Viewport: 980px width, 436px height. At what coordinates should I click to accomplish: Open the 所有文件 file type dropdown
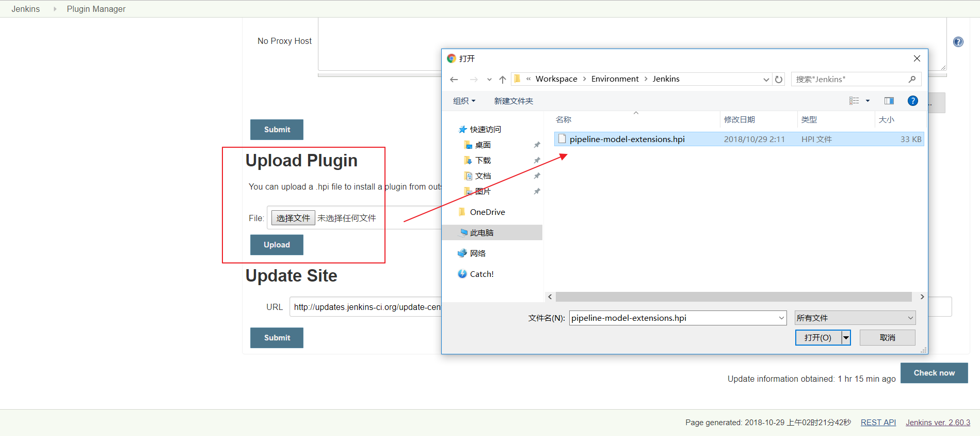[x=855, y=318]
